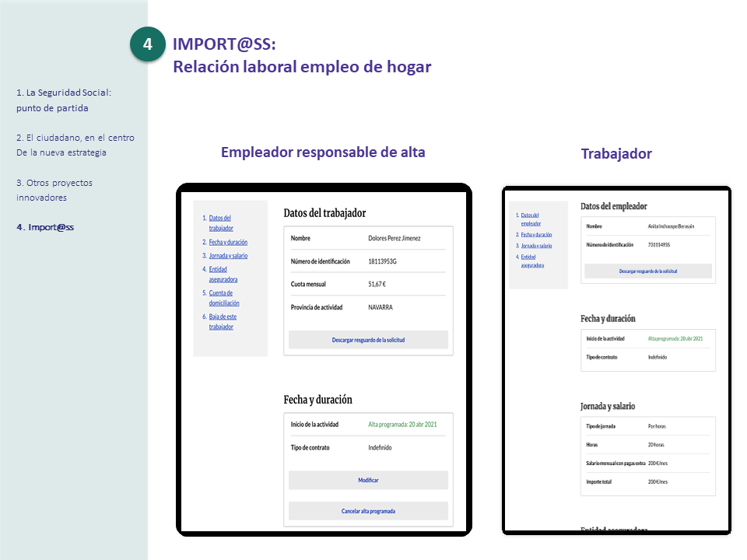Click Tipo de contrato label in employer panel
The width and height of the screenshot is (747, 560).
point(310,448)
